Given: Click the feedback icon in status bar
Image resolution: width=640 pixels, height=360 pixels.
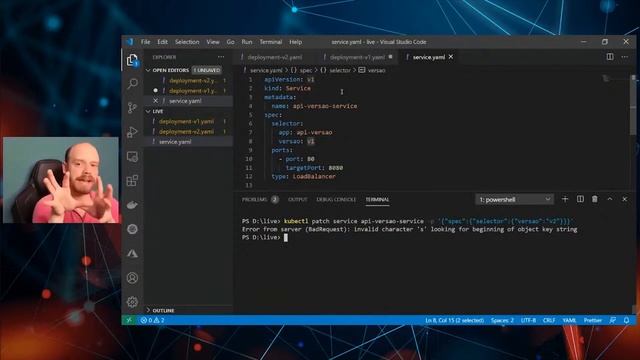Looking at the screenshot, I should click(x=613, y=320).
